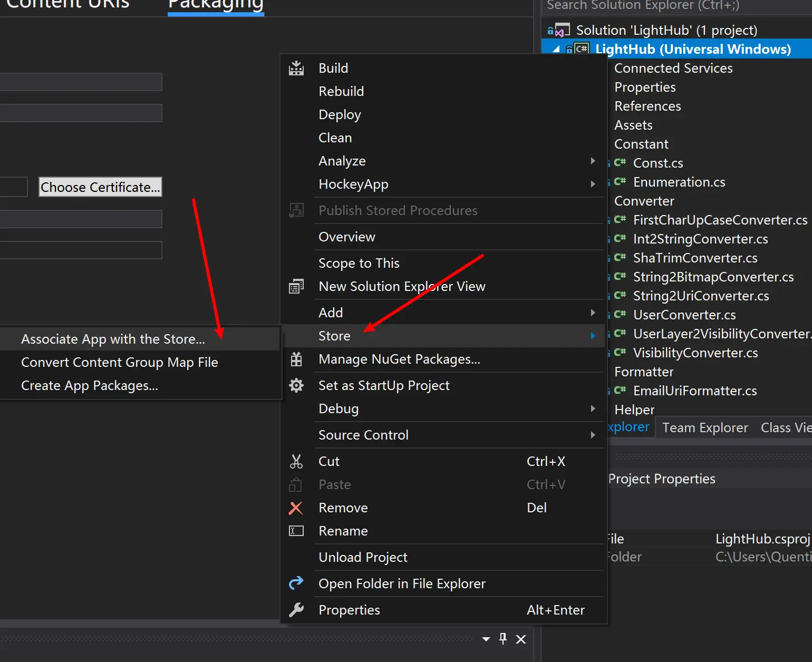Select the Formatter folder

coord(644,372)
